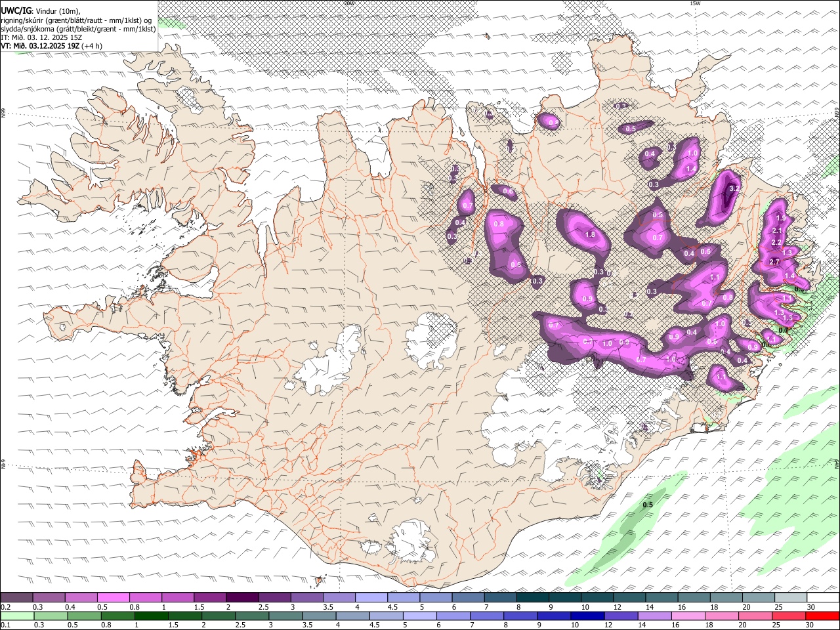Click the 'rigning/skúrir' legend description line
The height and width of the screenshot is (630, 840).
76,20
